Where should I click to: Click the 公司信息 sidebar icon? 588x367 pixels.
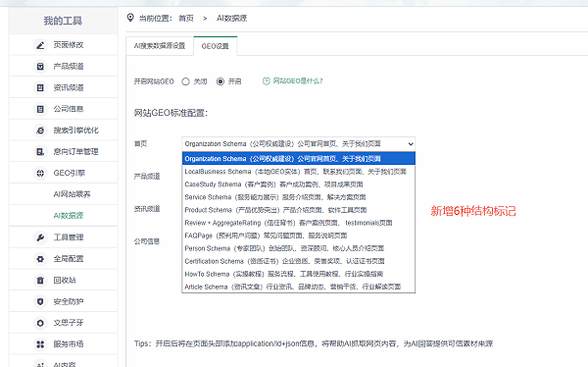(x=40, y=109)
